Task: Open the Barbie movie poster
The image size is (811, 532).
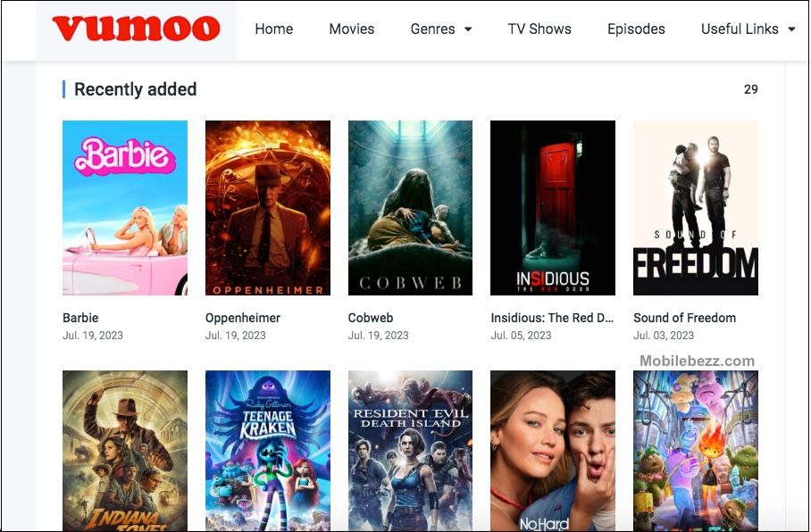Action: (x=125, y=208)
